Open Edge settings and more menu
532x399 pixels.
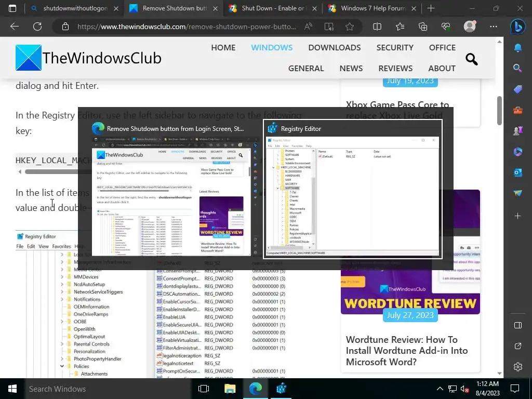click(x=494, y=26)
